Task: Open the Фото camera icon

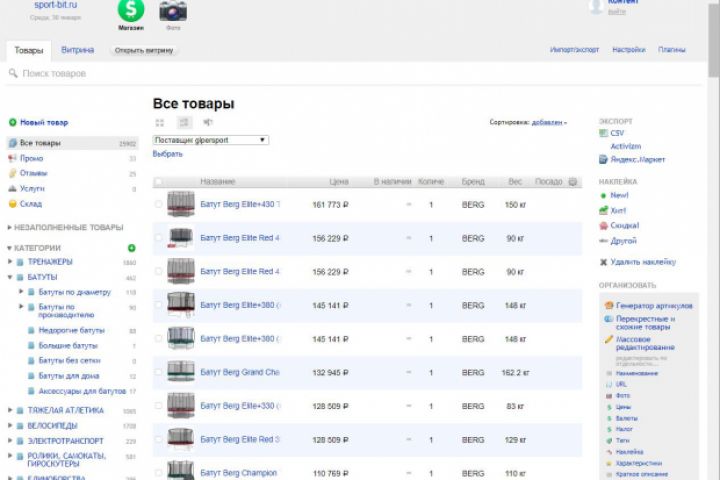Action: [x=173, y=10]
